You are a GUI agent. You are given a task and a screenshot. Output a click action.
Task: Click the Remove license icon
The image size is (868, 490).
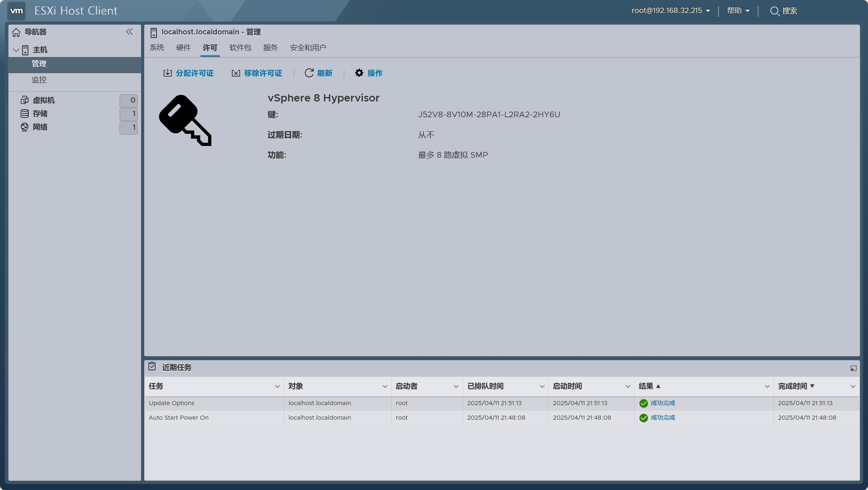(236, 73)
